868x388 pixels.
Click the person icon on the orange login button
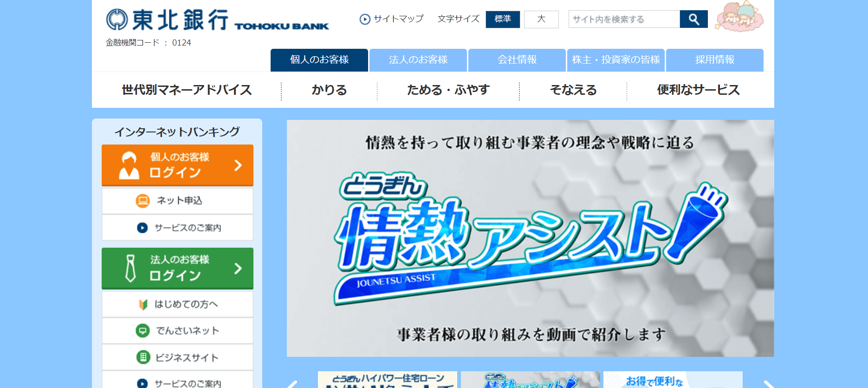point(129,165)
